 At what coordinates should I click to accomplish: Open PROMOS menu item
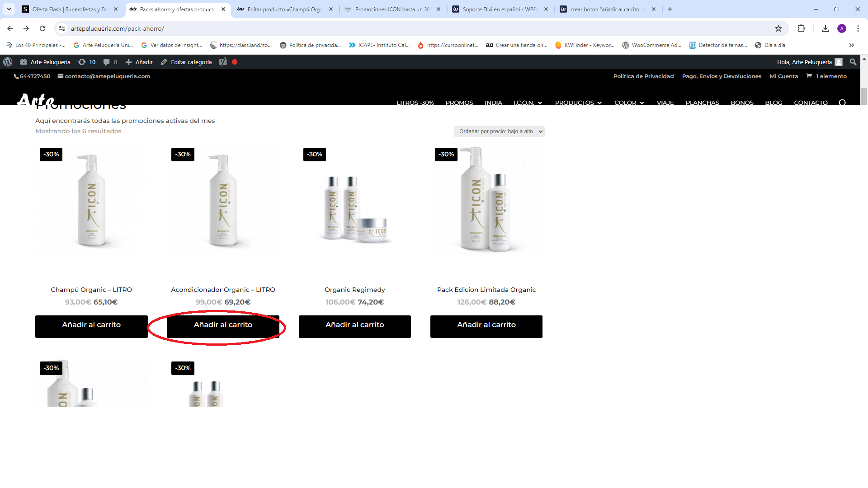point(459,103)
